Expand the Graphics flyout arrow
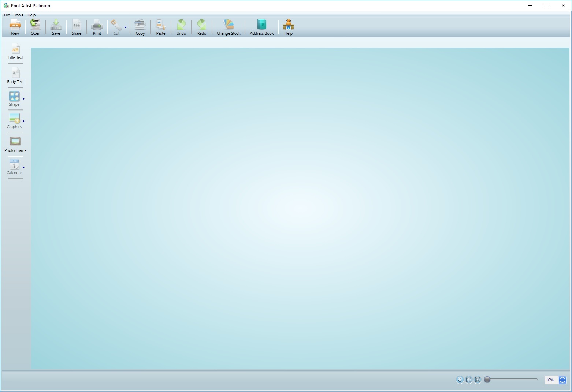The image size is (572, 392). pyautogui.click(x=23, y=121)
